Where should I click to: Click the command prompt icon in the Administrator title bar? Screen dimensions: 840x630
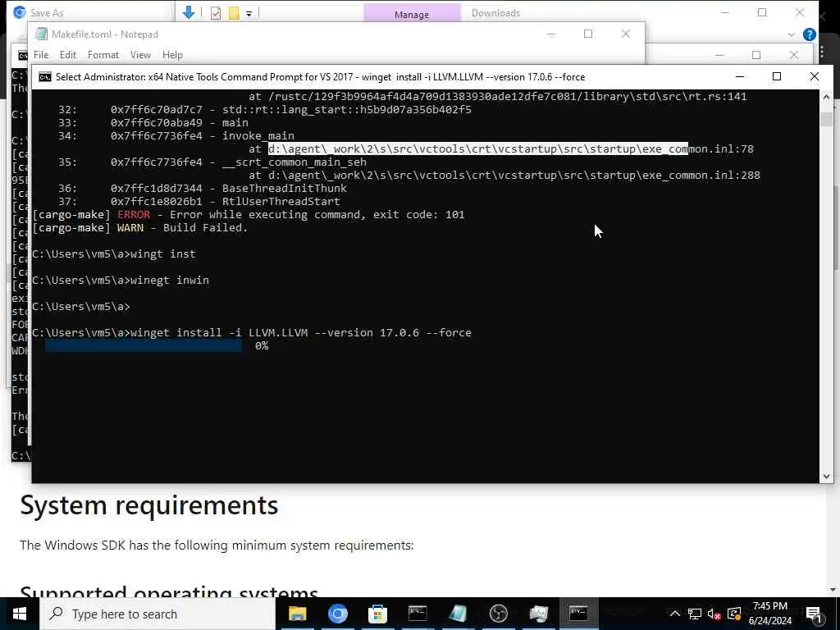45,77
